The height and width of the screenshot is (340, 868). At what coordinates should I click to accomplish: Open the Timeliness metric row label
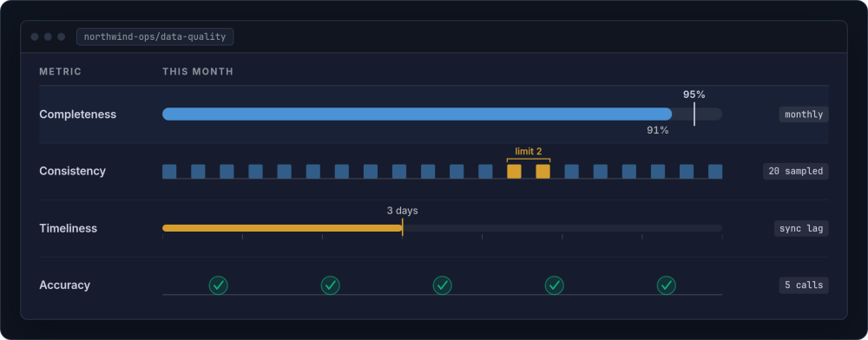point(68,228)
